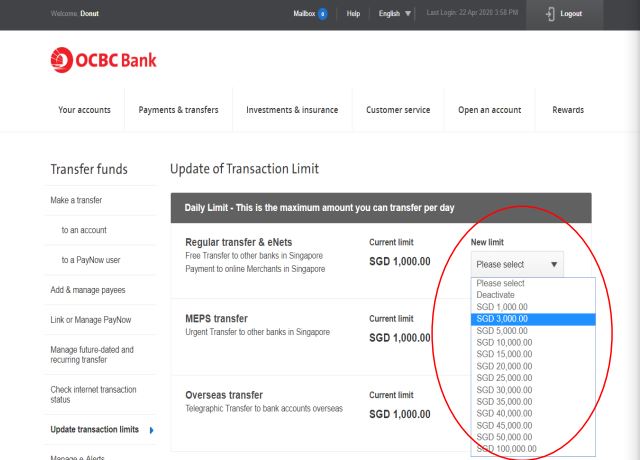Image resolution: width=640 pixels, height=460 pixels.
Task: Open Your accounts menu
Action: coord(85,110)
